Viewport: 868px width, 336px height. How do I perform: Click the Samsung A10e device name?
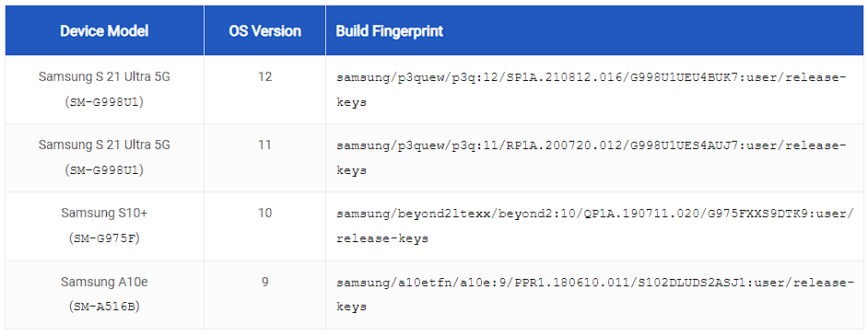tap(105, 282)
